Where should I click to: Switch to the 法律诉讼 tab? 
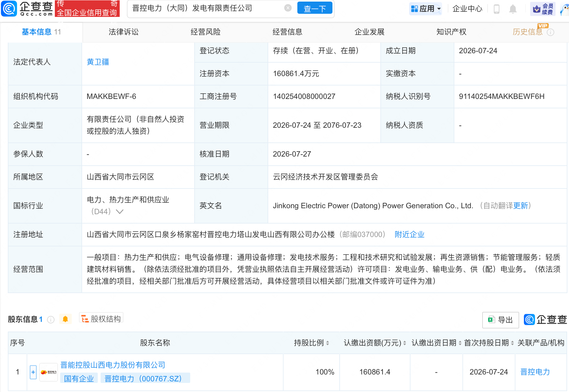point(123,32)
